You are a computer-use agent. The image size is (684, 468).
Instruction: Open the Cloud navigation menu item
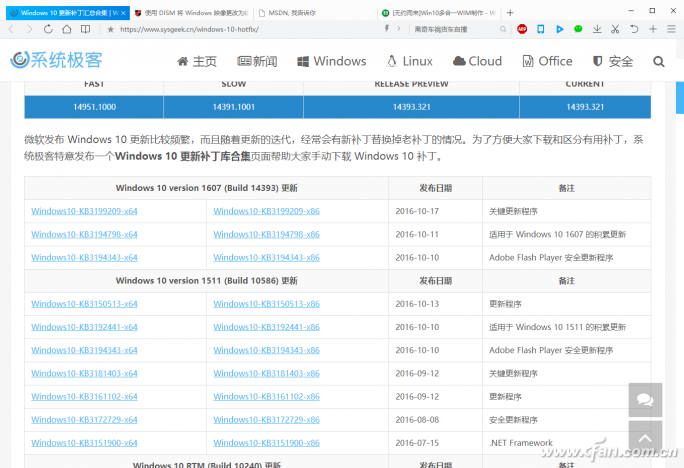point(477,61)
